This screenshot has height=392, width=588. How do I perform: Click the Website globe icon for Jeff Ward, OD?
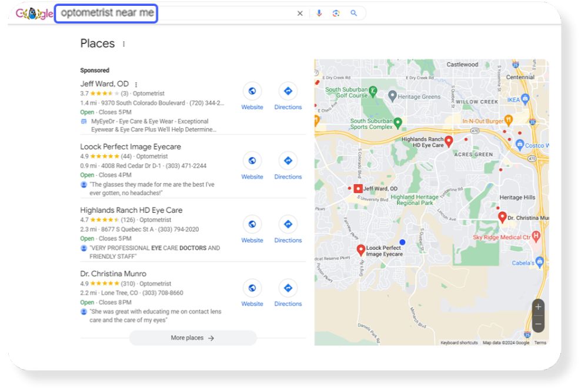(252, 91)
